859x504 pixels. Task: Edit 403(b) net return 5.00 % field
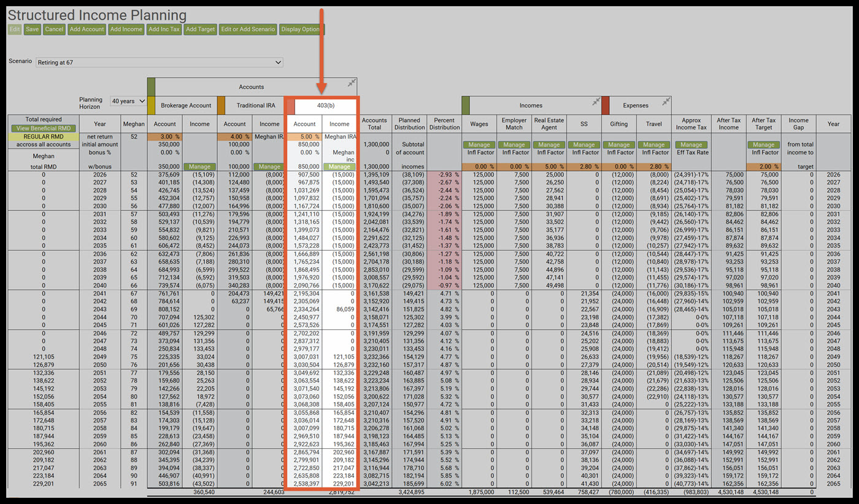point(304,136)
